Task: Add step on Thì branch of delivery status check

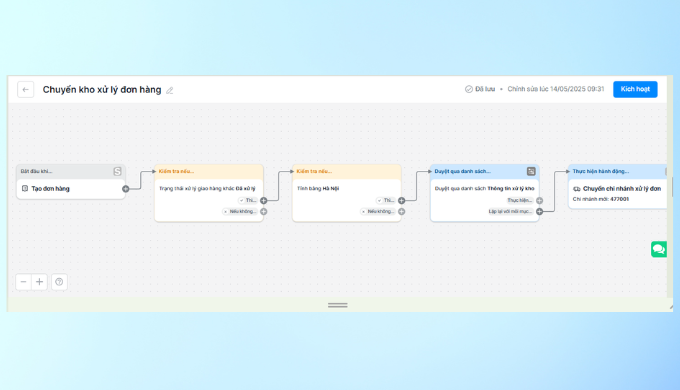Action: 263,200
